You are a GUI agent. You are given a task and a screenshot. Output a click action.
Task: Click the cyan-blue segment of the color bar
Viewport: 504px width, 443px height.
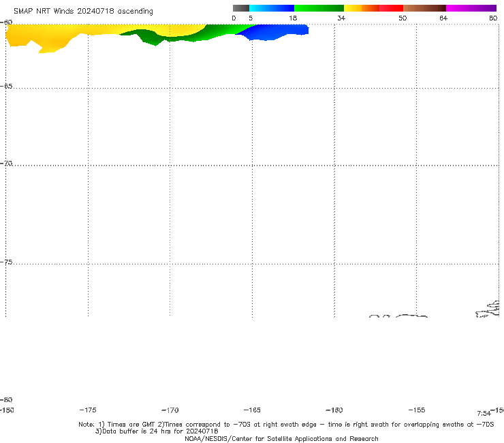click(272, 8)
